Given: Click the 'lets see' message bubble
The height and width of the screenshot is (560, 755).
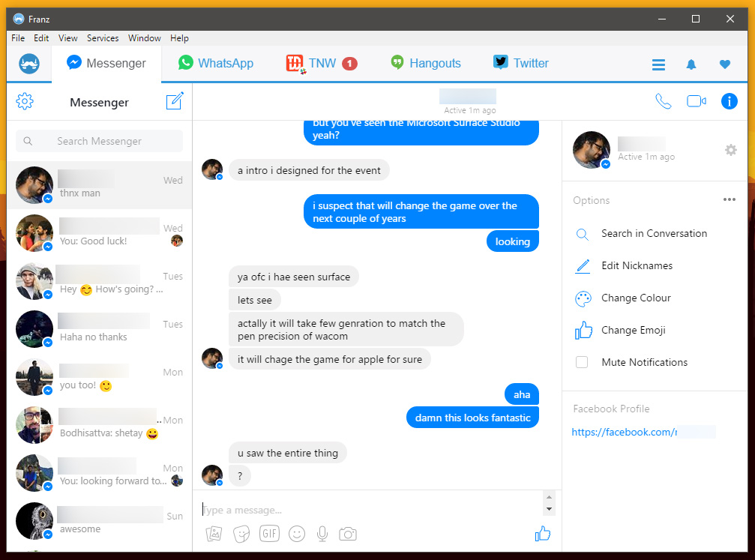Looking at the screenshot, I should (254, 300).
